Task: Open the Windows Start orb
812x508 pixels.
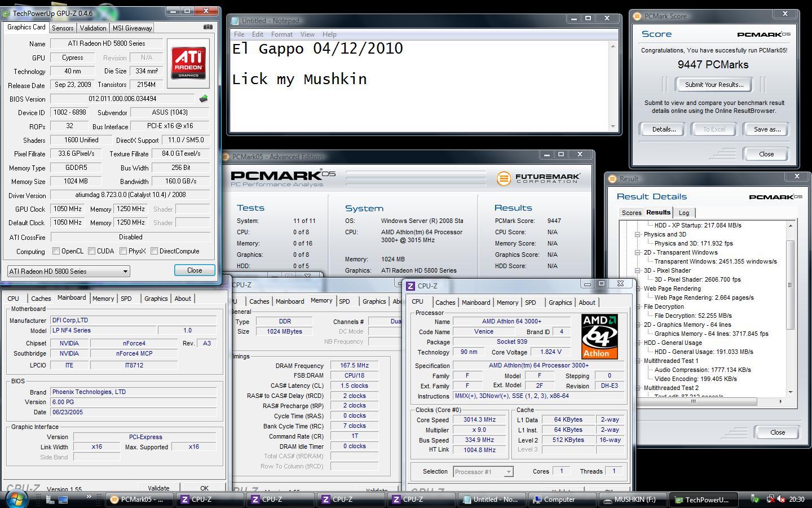Action: [x=16, y=499]
